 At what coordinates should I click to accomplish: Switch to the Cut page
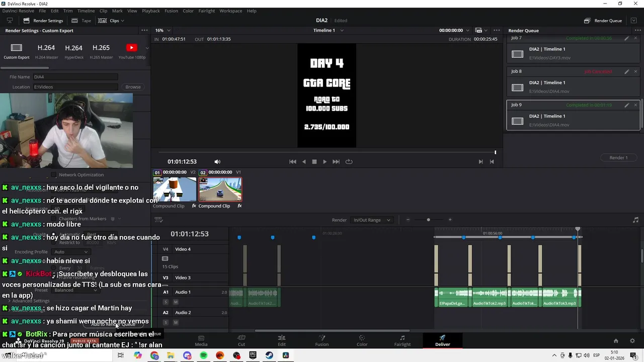[242, 340]
